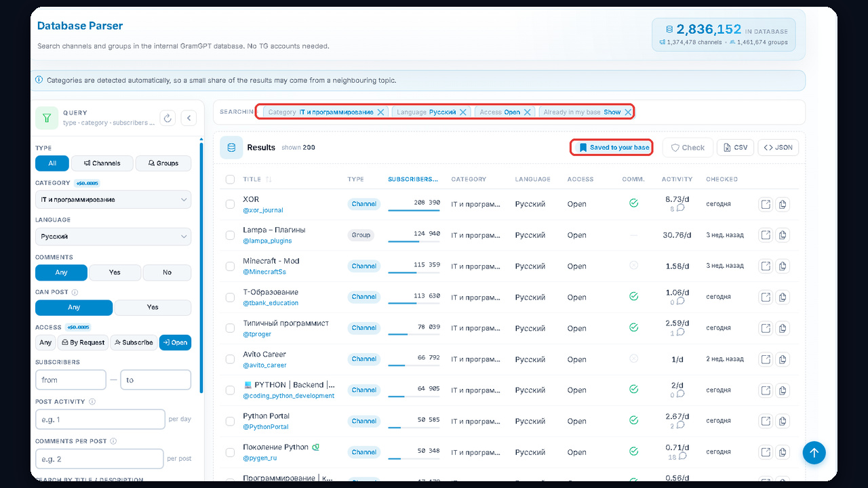
Task: Open the Lampa – Плагины group link icon
Action: [x=766, y=235]
